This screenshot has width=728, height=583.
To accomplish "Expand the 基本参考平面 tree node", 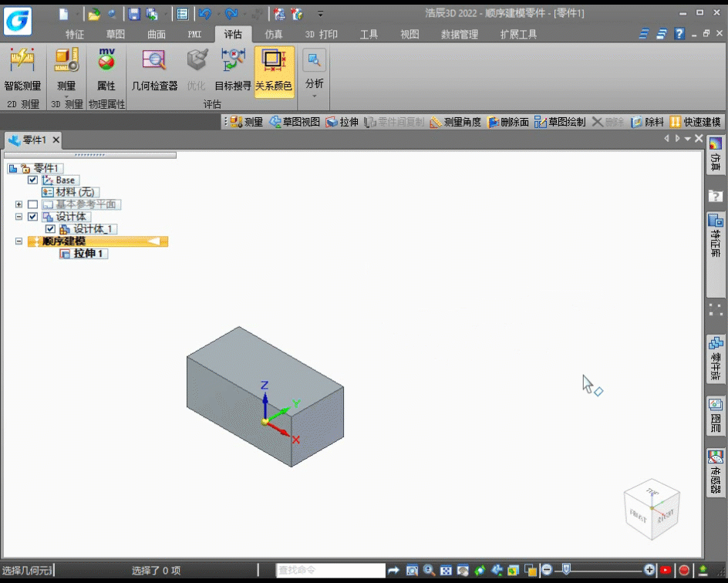I will [x=19, y=204].
